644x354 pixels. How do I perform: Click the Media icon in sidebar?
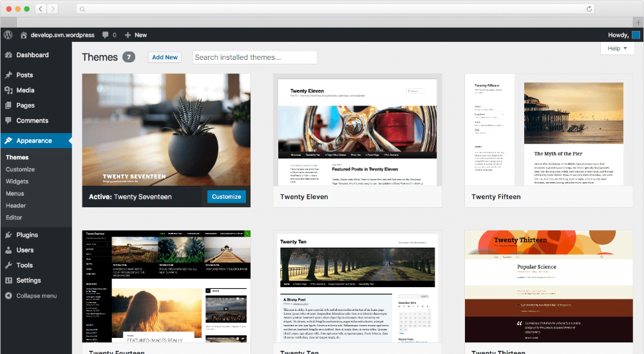pos(8,90)
